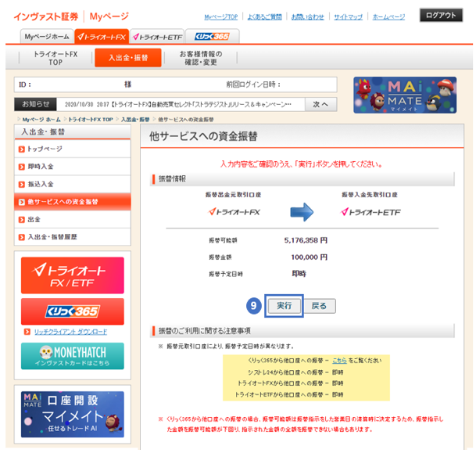Click the 即時 scheduled time value
This screenshot has height=453, width=476.
[299, 274]
